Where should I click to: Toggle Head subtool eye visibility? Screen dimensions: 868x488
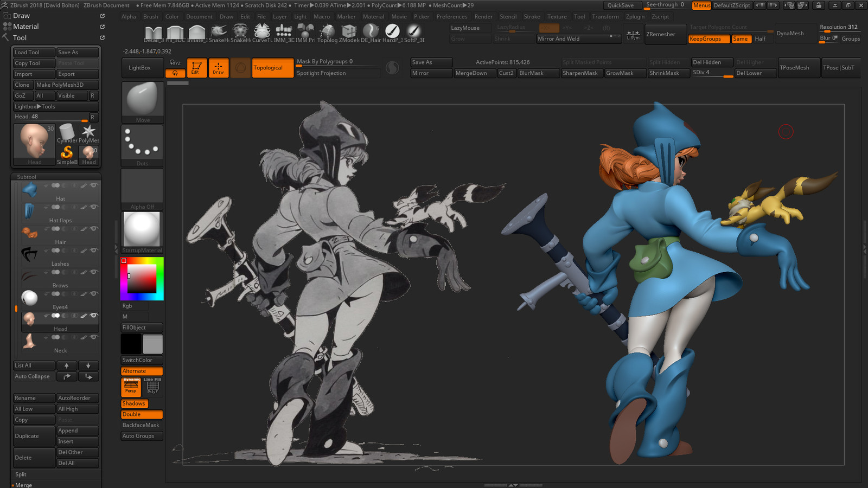tap(94, 316)
